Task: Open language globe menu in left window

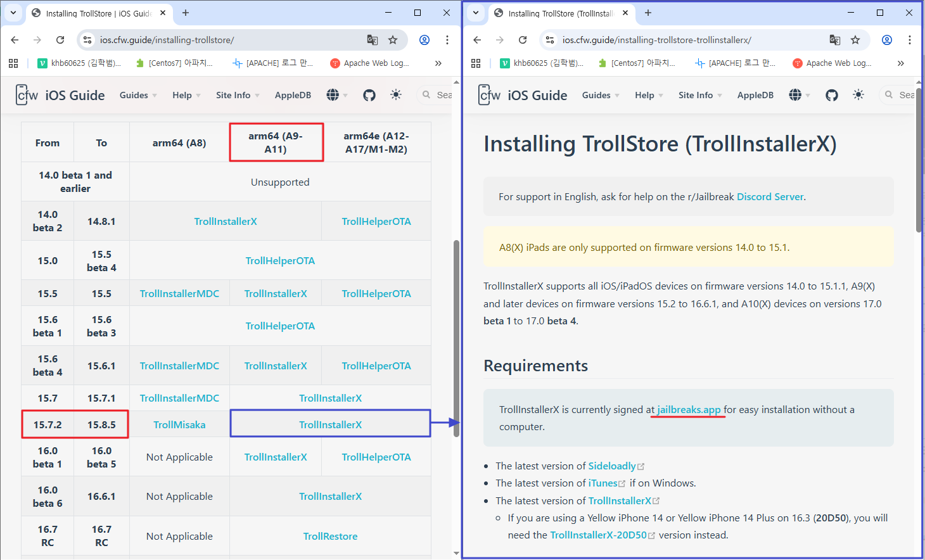Action: click(x=337, y=95)
